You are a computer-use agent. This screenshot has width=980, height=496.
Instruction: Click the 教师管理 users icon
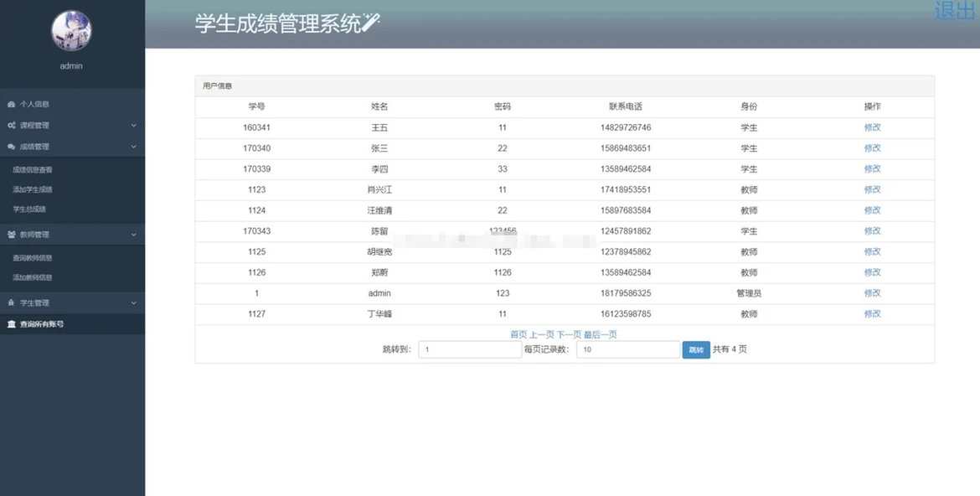[11, 235]
